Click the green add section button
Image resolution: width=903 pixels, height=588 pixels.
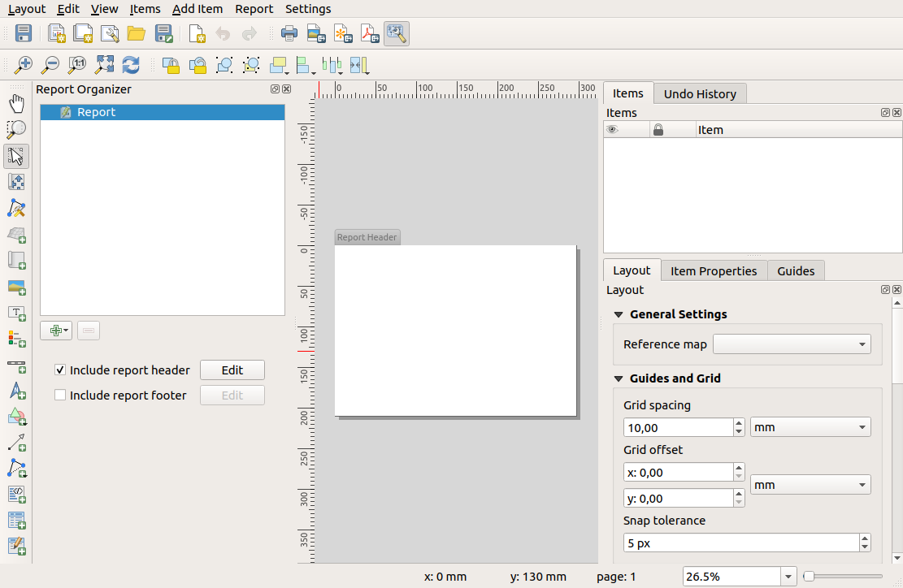tap(55, 331)
